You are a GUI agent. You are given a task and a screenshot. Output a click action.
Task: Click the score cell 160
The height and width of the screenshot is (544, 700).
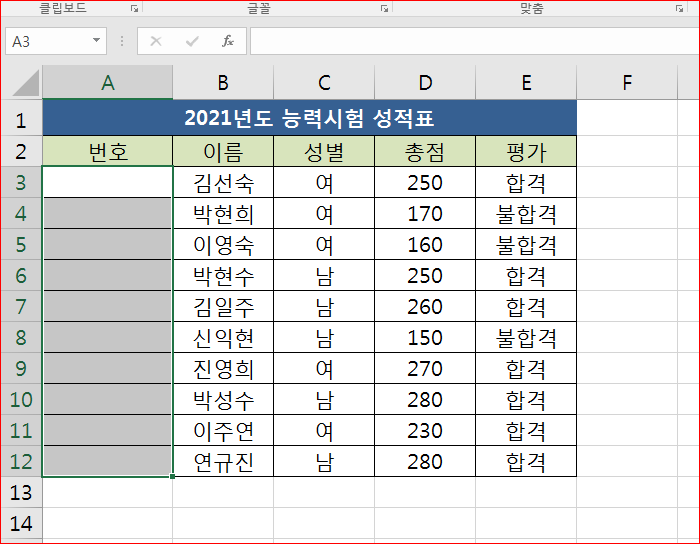425,244
